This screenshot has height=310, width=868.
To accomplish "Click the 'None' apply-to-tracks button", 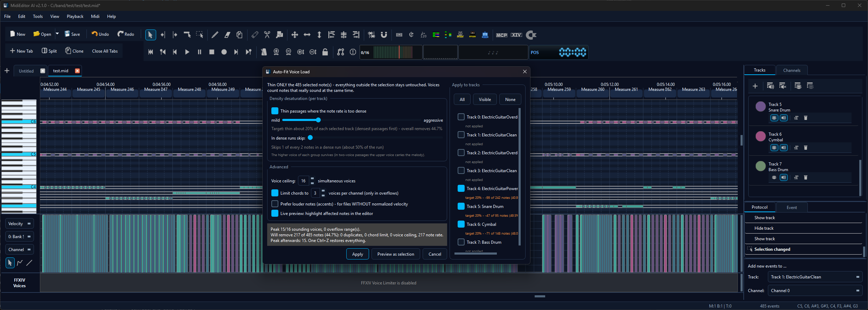I will (510, 99).
